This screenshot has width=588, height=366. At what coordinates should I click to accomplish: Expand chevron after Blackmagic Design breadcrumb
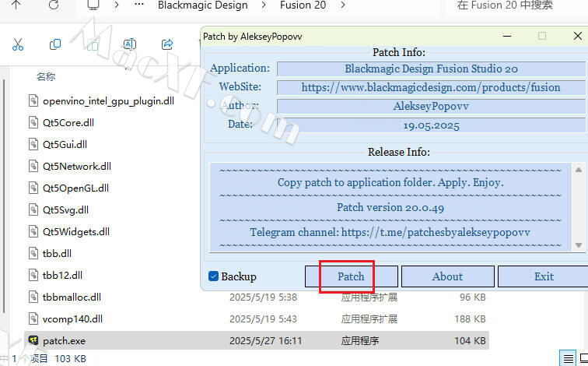click(x=264, y=5)
